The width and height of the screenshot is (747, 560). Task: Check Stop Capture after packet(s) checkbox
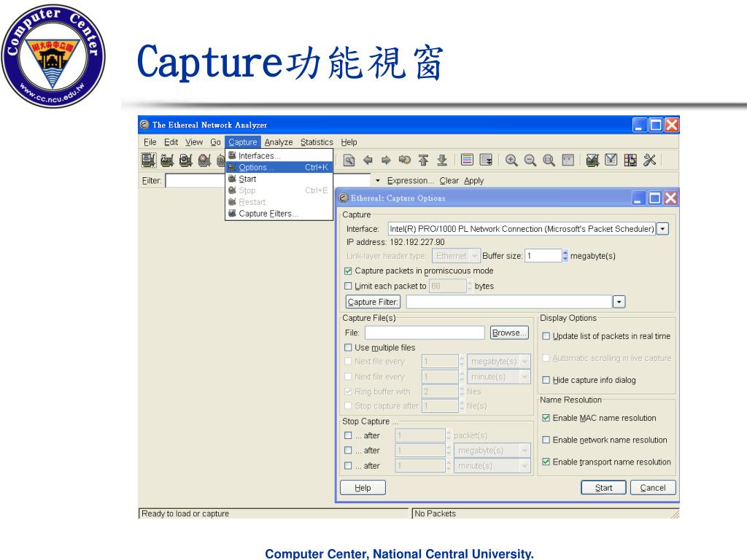(x=348, y=436)
